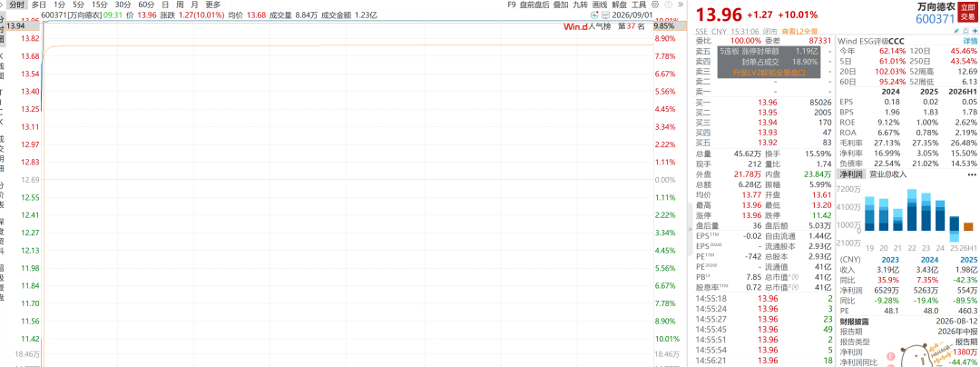
Task: Open the ESG 详情 details link
Action: (969, 41)
